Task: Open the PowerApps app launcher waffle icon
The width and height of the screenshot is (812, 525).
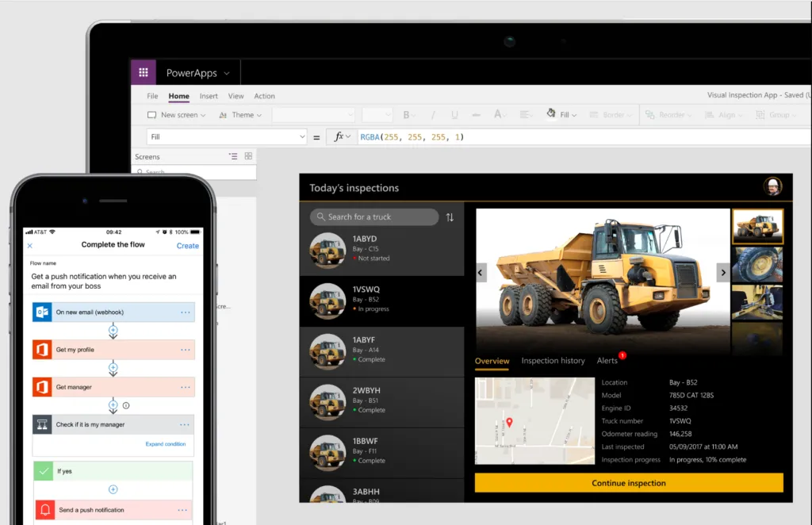Action: tap(144, 72)
